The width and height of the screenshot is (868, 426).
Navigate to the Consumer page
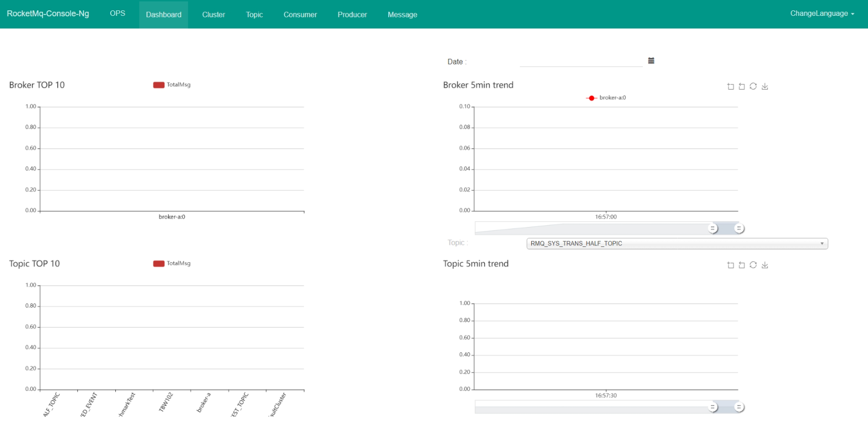300,14
